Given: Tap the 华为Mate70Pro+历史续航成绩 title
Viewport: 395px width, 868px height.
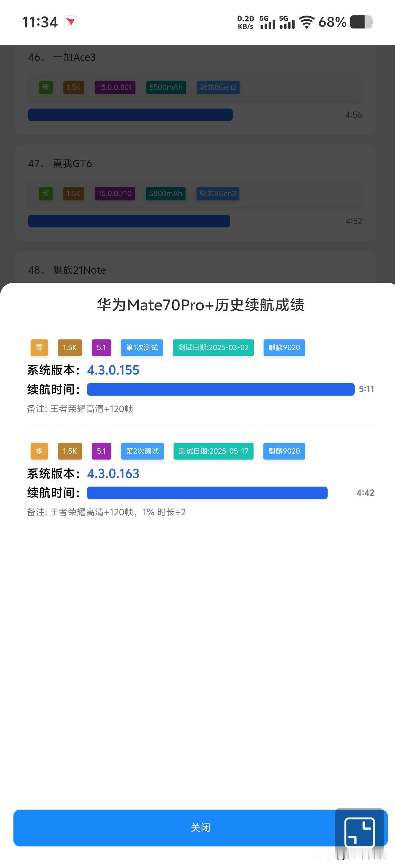Looking at the screenshot, I should pos(200,305).
